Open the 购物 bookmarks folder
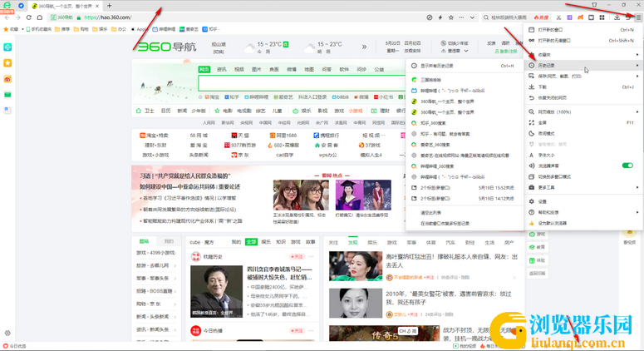 click(81, 29)
